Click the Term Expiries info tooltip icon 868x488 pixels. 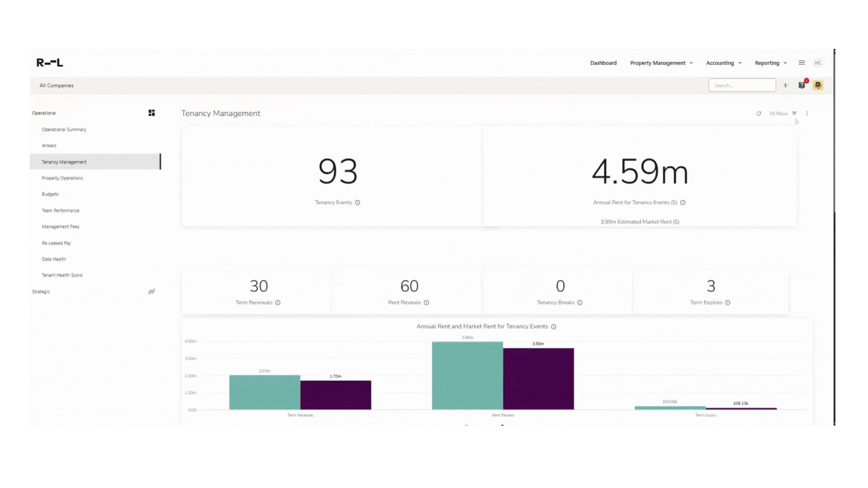[728, 303]
